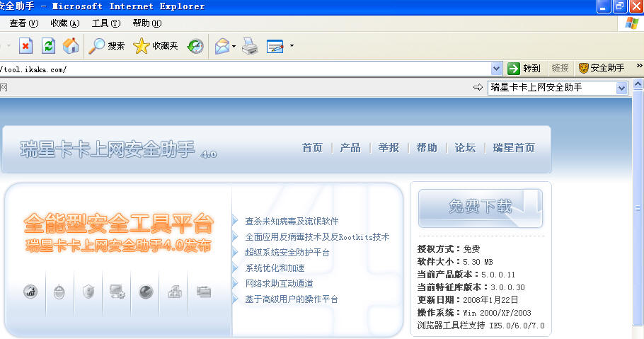Open 超级系统安全防护平台 link
This screenshot has height=339, width=644.
[x=287, y=252]
